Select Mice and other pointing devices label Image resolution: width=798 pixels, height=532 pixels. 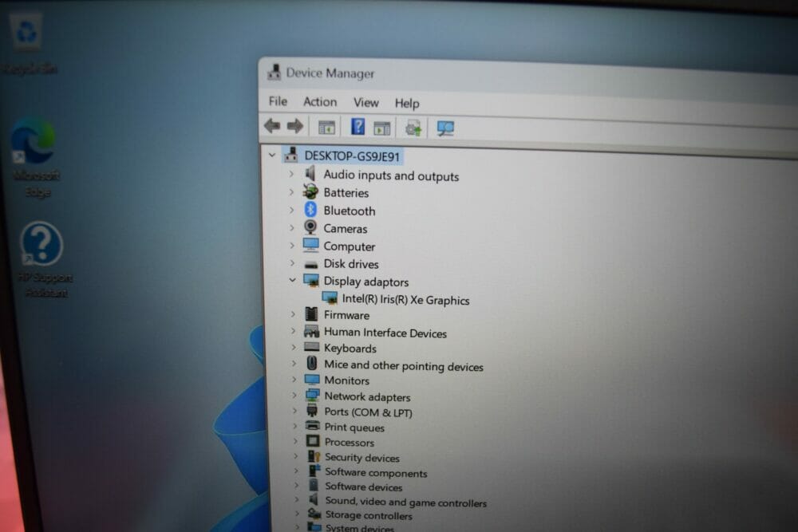(x=404, y=365)
